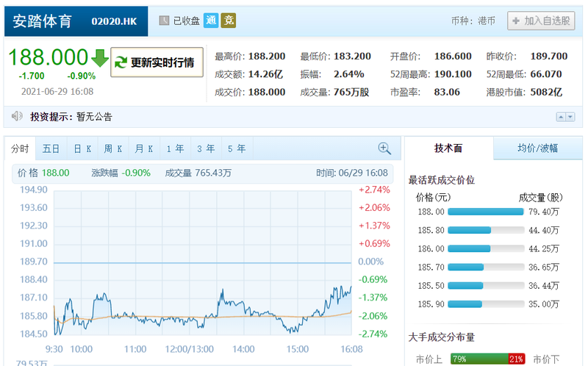This screenshot has width=588, height=366.
Task: Click the 最活跃成交价位 heading
Action: pos(442,180)
